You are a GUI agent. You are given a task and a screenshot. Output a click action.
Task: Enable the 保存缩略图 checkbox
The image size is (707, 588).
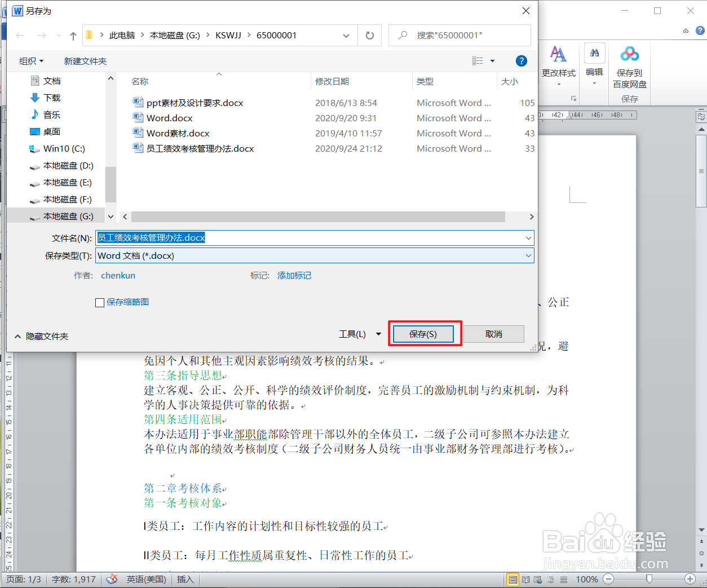coord(99,302)
